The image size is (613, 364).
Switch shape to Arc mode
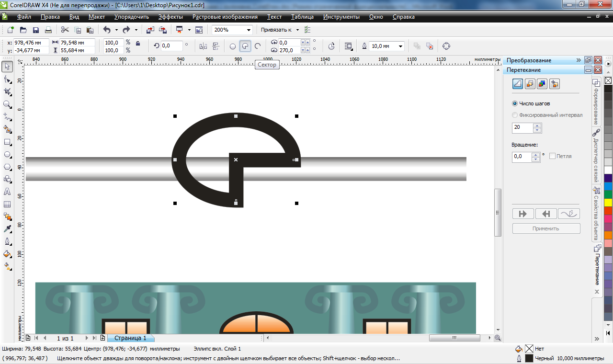(258, 46)
